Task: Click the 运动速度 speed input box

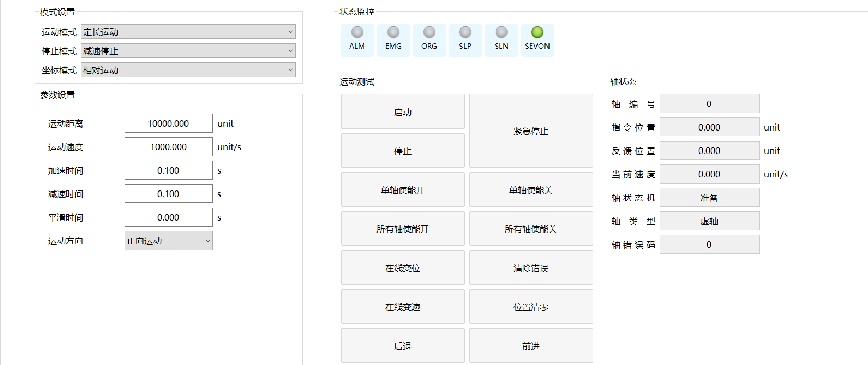Action: pos(169,147)
